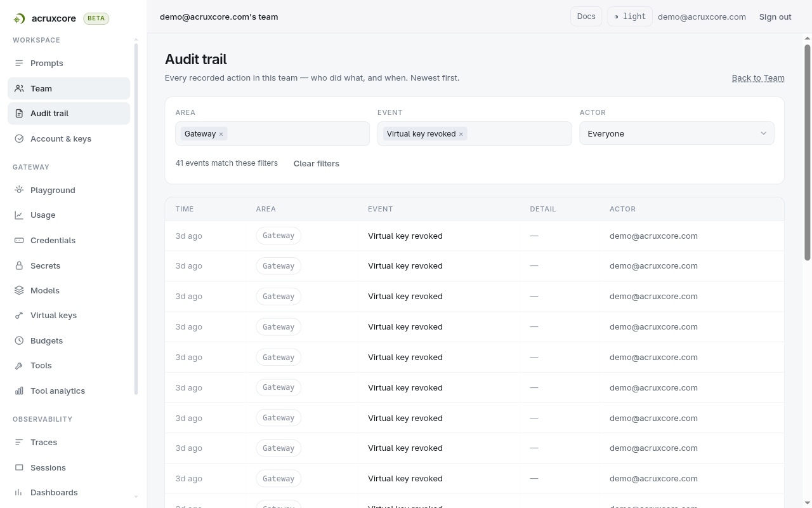Click the Team people icon
Screen dimensions: 812x508
point(19,88)
